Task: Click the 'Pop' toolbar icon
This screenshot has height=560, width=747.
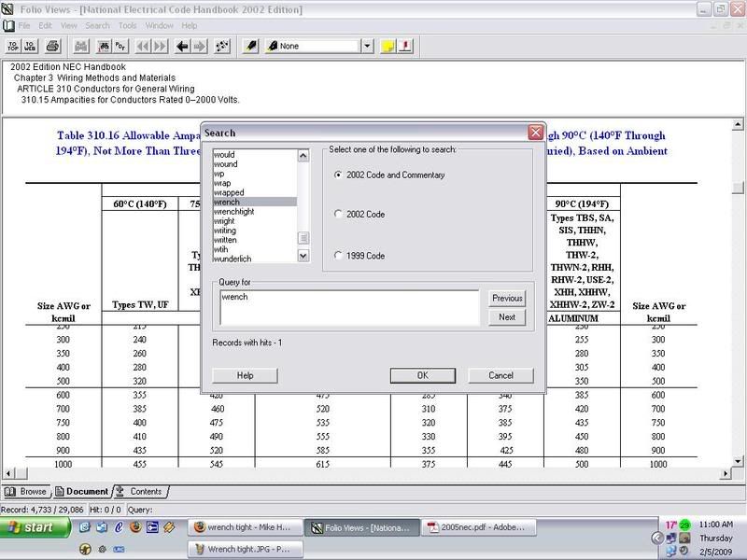Action: pos(120,46)
